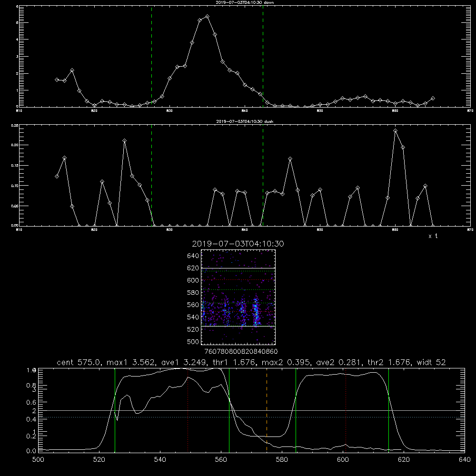Click the '500' label on heat map y-axis
Screen dimensions: 476x476
193,341
